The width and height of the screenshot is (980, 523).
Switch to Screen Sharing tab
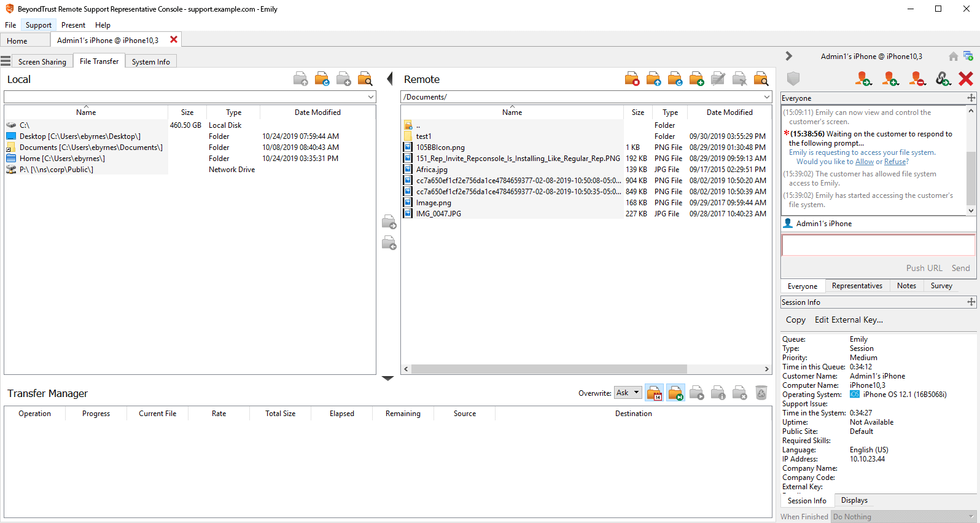[42, 62]
